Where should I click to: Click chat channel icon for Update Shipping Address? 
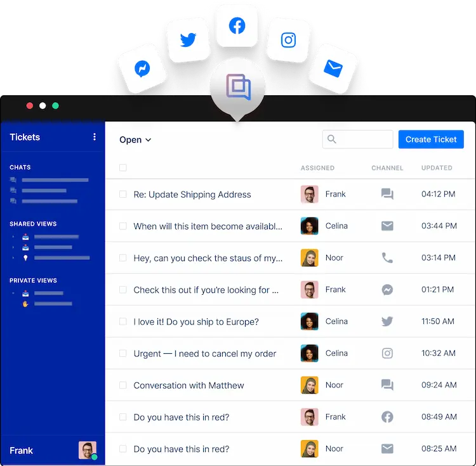click(387, 194)
